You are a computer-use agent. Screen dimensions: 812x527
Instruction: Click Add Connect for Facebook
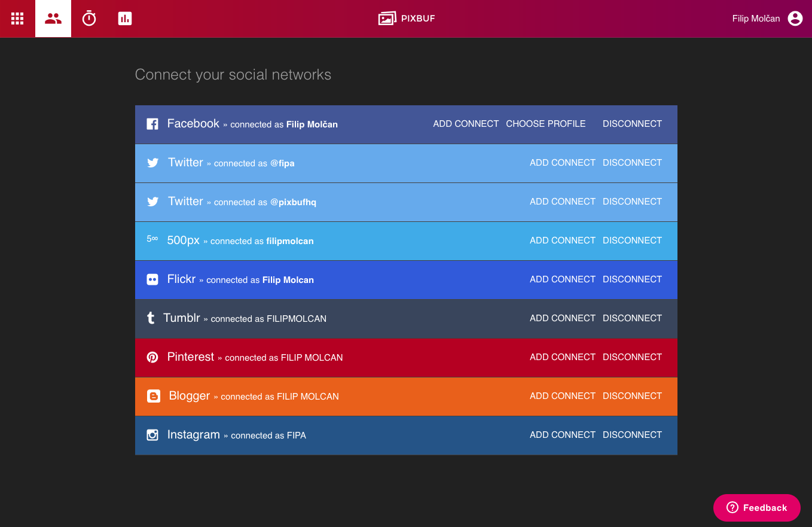click(x=466, y=124)
